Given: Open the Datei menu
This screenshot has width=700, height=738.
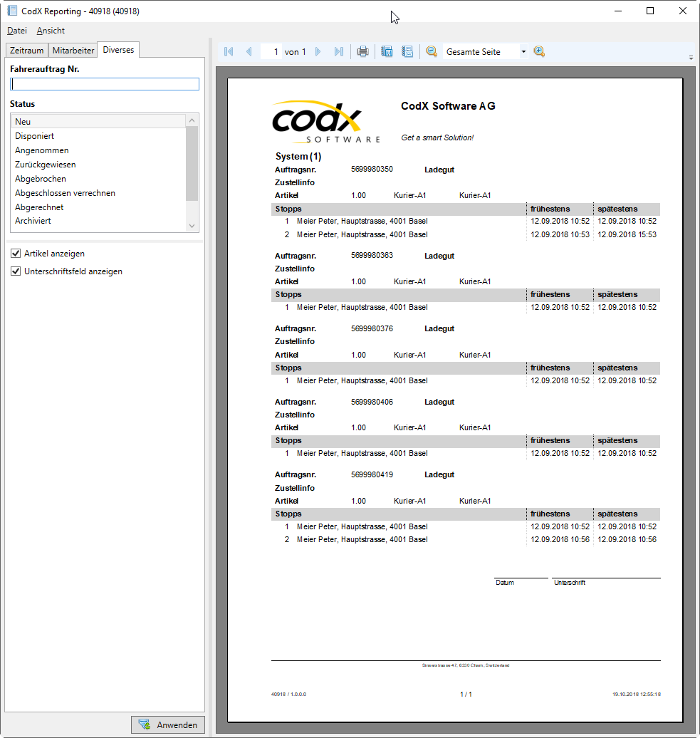Looking at the screenshot, I should pyautogui.click(x=16, y=31).
